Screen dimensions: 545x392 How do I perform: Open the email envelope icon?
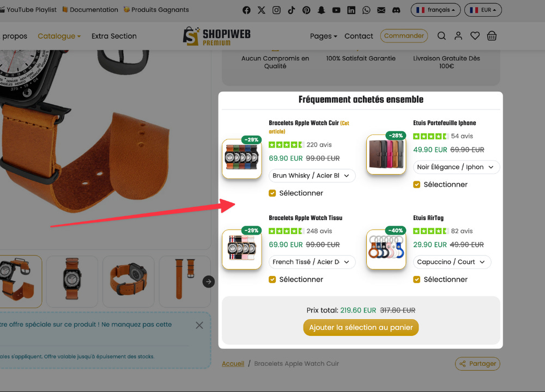point(381,10)
